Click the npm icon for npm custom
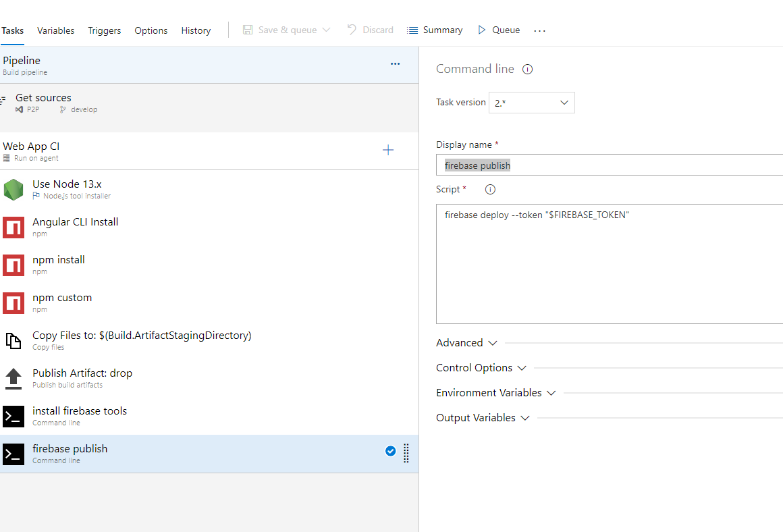The width and height of the screenshot is (783, 532). tap(13, 303)
